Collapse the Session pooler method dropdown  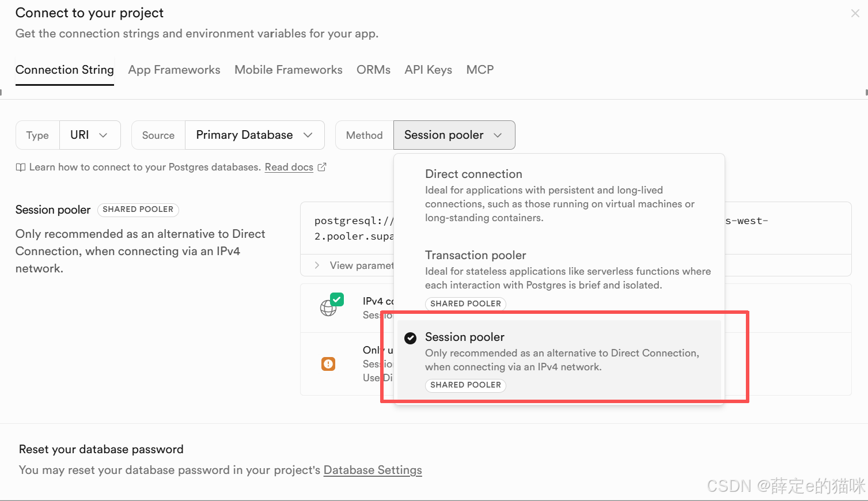(x=454, y=135)
